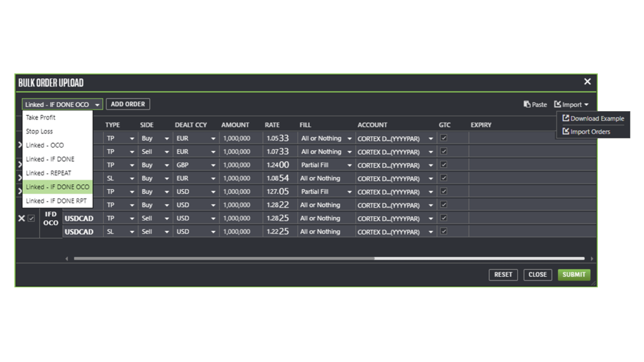
Task: Close the Bulk Order Upload dialog
Action: tap(587, 82)
